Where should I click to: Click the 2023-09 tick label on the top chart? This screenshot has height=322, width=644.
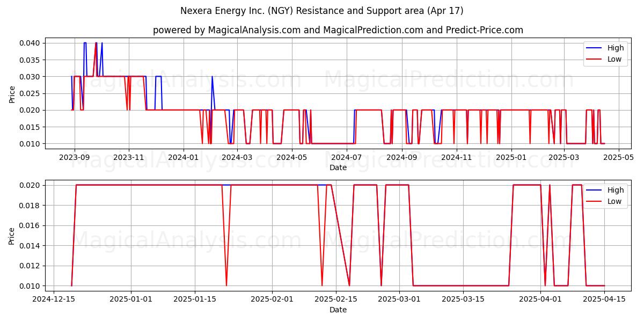(74, 157)
